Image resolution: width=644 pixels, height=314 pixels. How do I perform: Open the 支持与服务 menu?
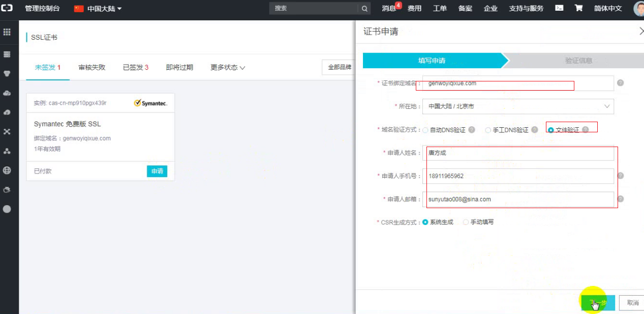click(526, 8)
